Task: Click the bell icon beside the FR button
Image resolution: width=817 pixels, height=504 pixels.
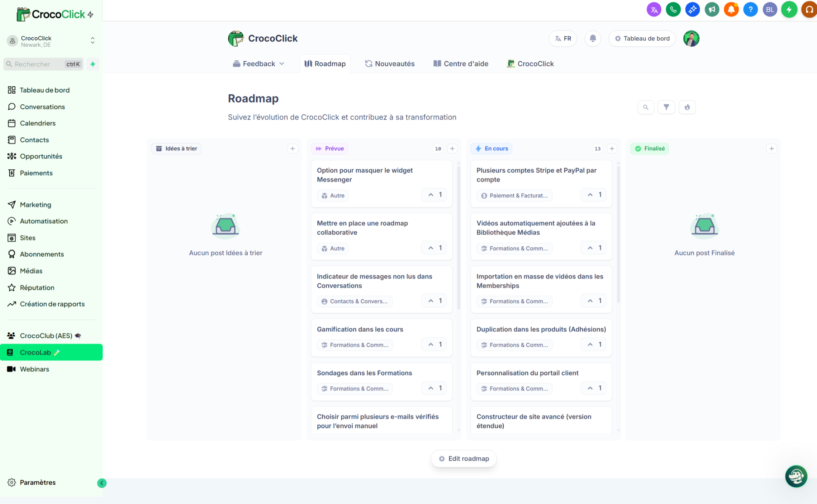Action: tap(593, 39)
